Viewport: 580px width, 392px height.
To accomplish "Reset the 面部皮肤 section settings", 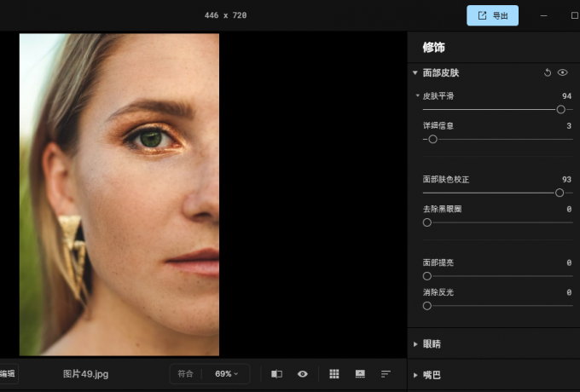I will (x=548, y=73).
